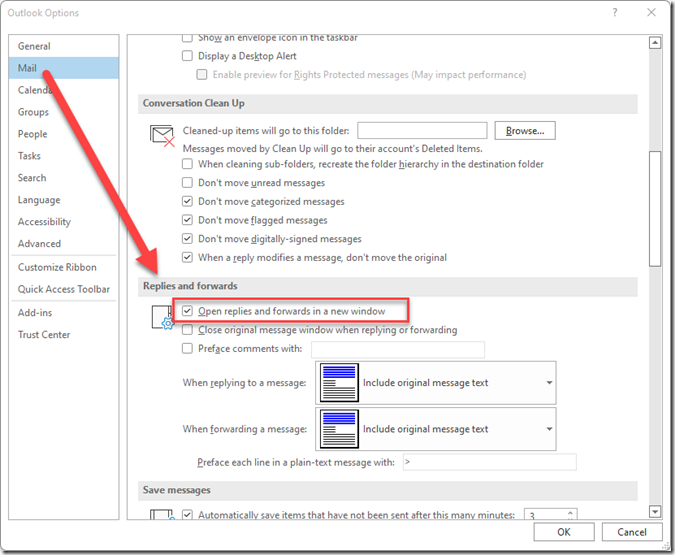This screenshot has height=555, width=675.
Task: Uncheck Don't move digitally-signed messages
Action: tap(187, 238)
